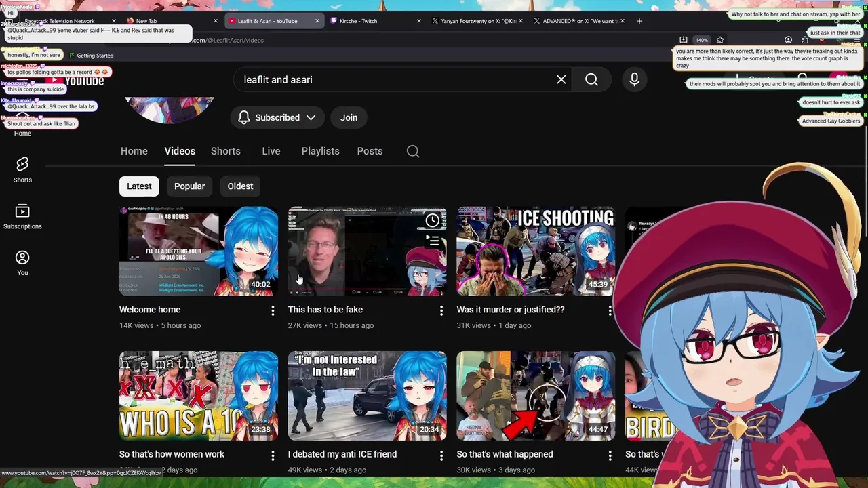Clear the YouTube search box text

[x=561, y=79]
